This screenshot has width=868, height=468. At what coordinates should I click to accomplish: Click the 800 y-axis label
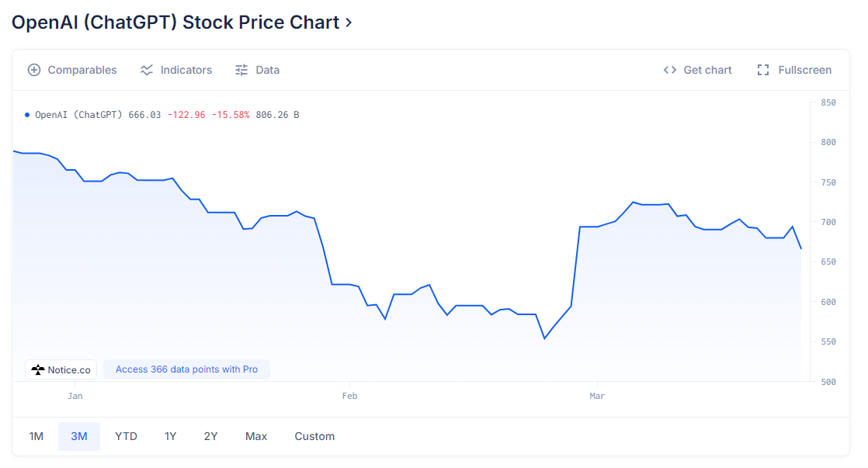tap(828, 143)
